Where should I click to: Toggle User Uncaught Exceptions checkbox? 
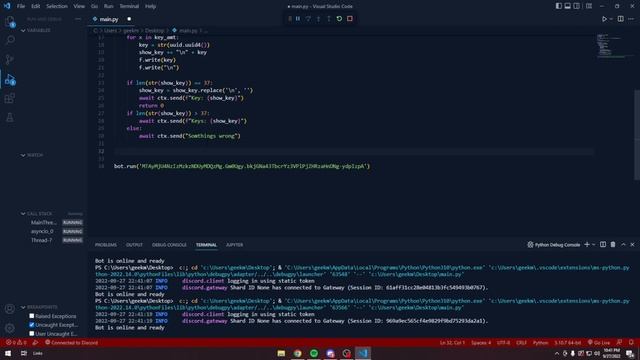(32, 333)
